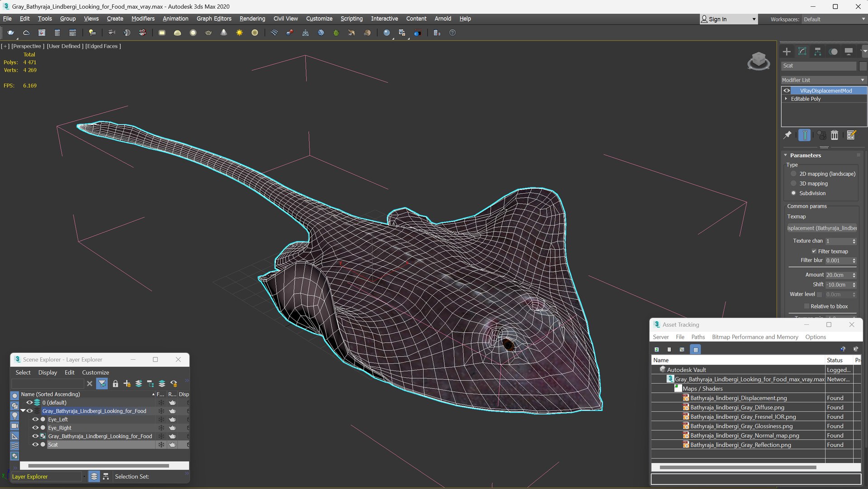
Task: Click the Texmap displacement map button
Action: click(x=822, y=228)
